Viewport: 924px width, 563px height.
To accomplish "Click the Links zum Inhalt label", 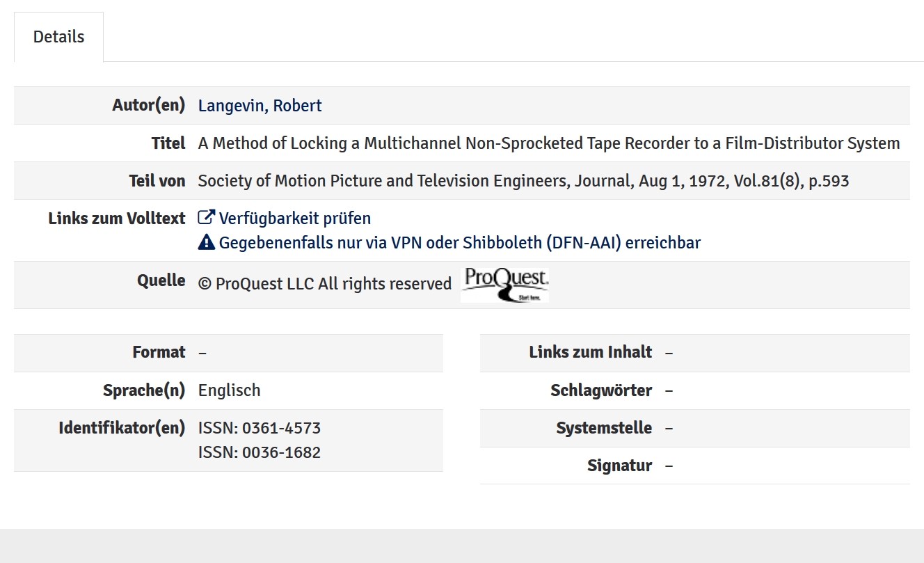I will pyautogui.click(x=590, y=352).
